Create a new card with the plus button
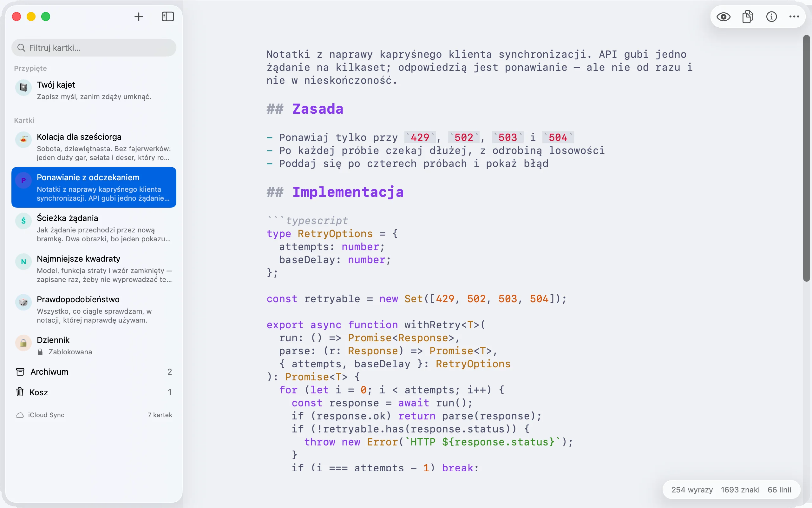This screenshot has height=508, width=812. (x=139, y=17)
